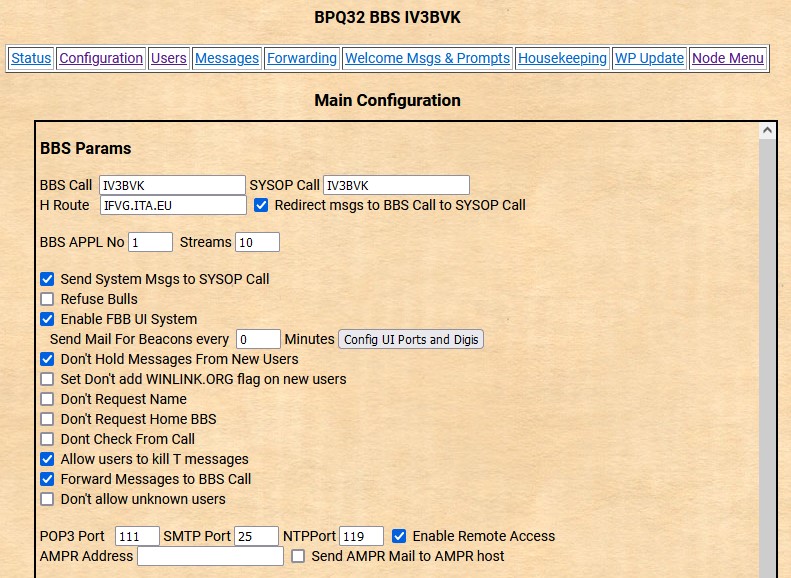Screen dimensions: 791x578
Task: Toggle Enable Remote Access checkbox
Action: 399,536
